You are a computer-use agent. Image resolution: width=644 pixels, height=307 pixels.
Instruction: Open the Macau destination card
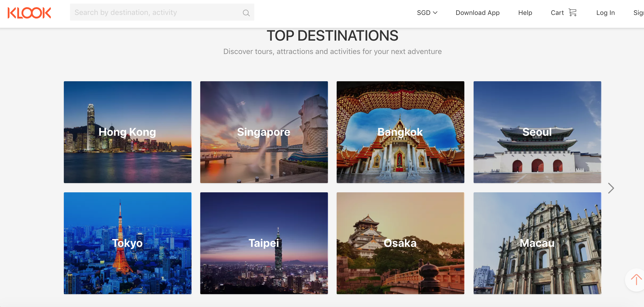(x=537, y=243)
